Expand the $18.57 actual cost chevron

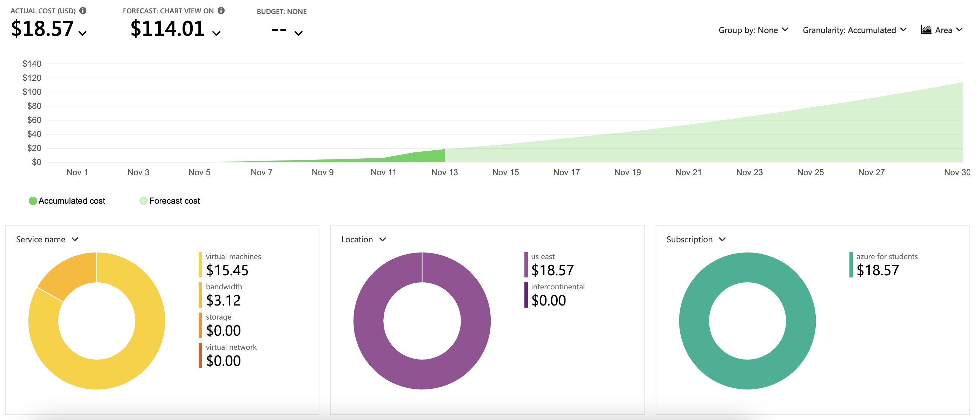tap(82, 33)
